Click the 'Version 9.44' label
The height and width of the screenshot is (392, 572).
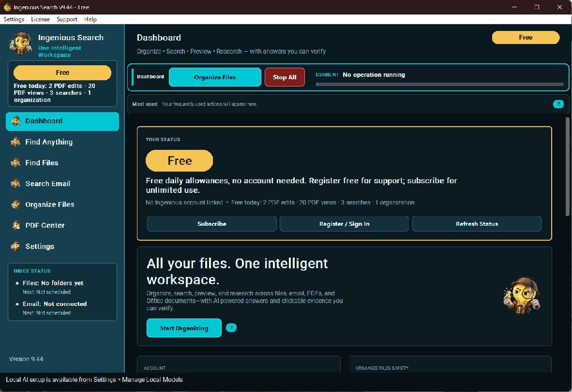[x=26, y=359]
